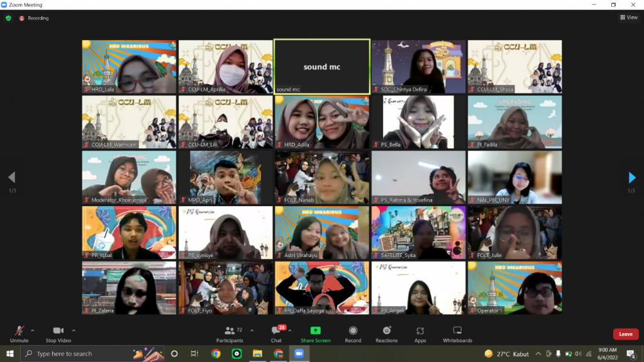644x362 pixels.
Task: Open the Reactions menu icon
Action: [387, 331]
